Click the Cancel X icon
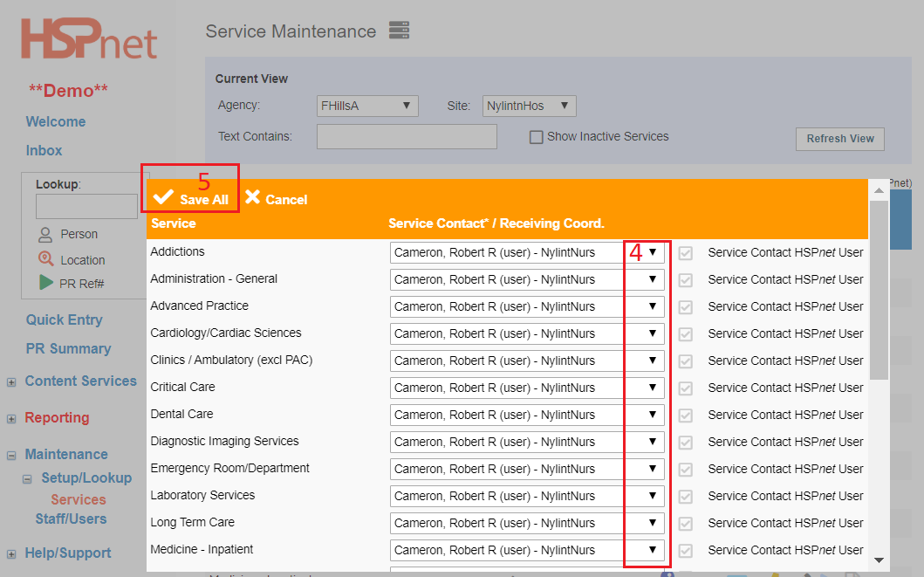Image resolution: width=924 pixels, height=577 pixels. [252, 197]
